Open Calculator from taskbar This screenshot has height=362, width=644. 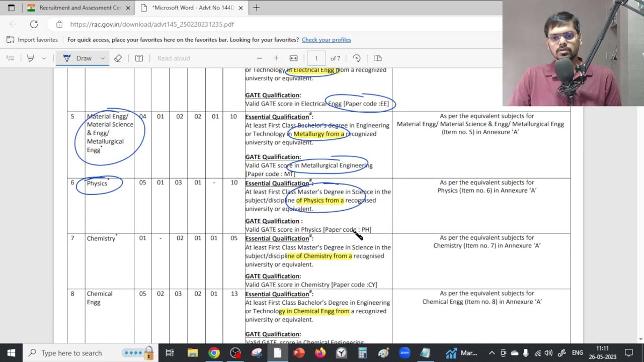[x=362, y=352]
